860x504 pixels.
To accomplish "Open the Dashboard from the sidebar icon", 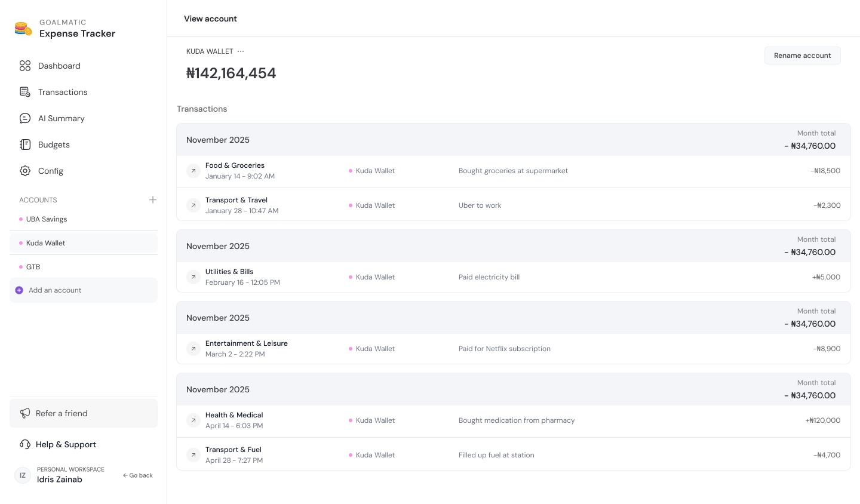I will tap(25, 66).
